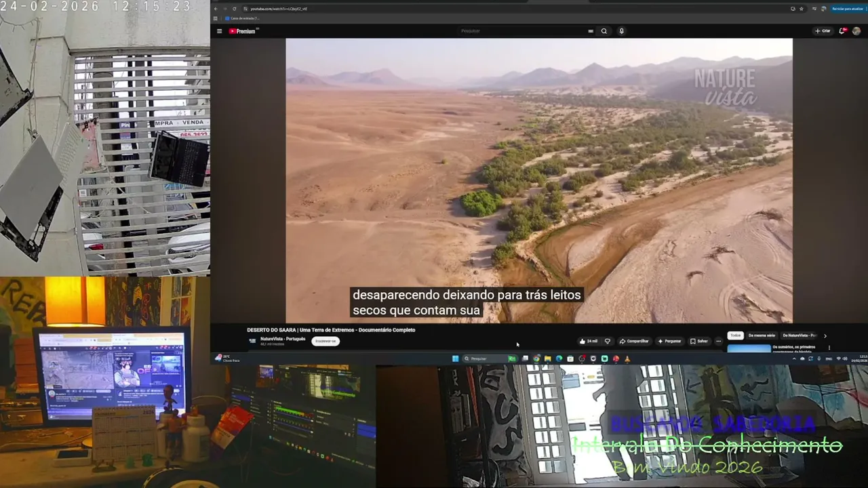Bookmark this page with the star icon
This screenshot has height=488, width=868.
[802, 9]
